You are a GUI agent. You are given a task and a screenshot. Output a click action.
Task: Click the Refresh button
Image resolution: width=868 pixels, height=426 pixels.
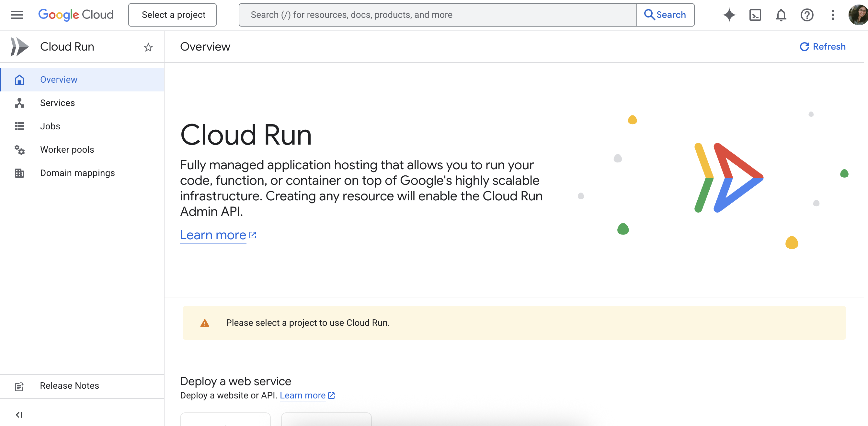pos(823,47)
